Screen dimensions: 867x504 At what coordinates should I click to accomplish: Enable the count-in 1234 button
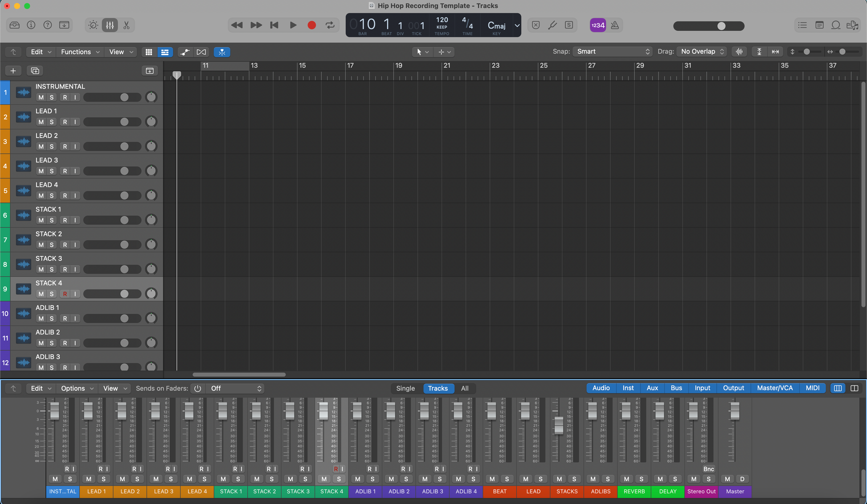pyautogui.click(x=597, y=25)
